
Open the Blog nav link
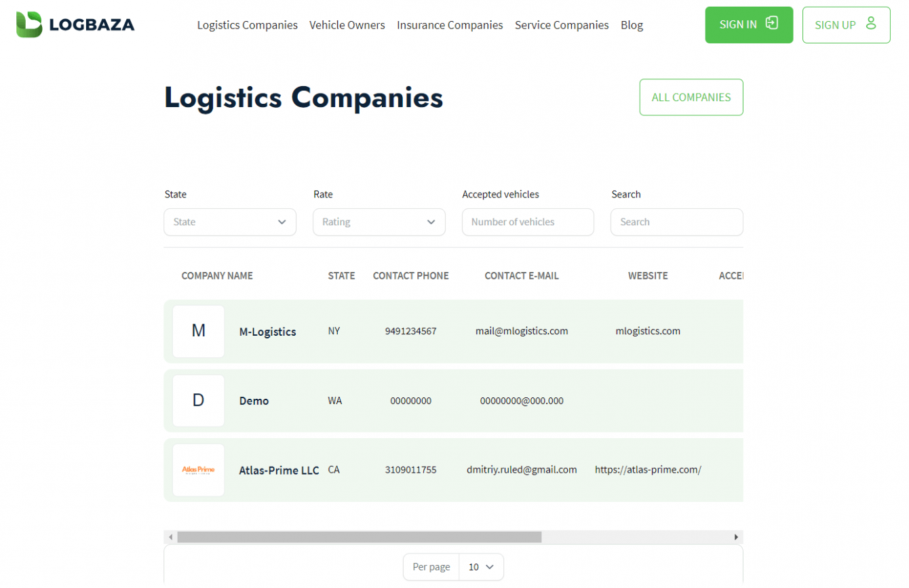click(632, 25)
